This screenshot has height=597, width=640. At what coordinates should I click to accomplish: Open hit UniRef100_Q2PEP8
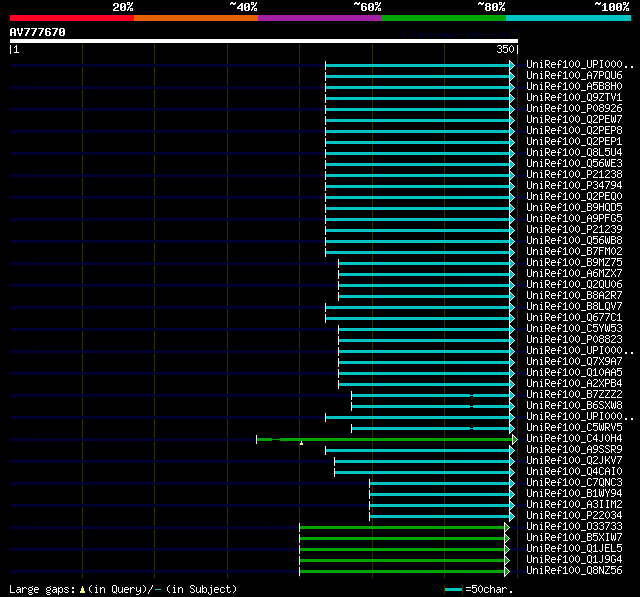(574, 131)
